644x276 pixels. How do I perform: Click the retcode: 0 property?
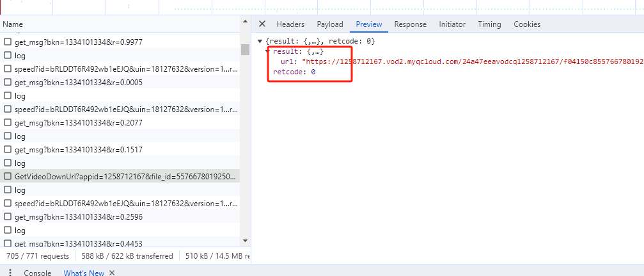294,72
